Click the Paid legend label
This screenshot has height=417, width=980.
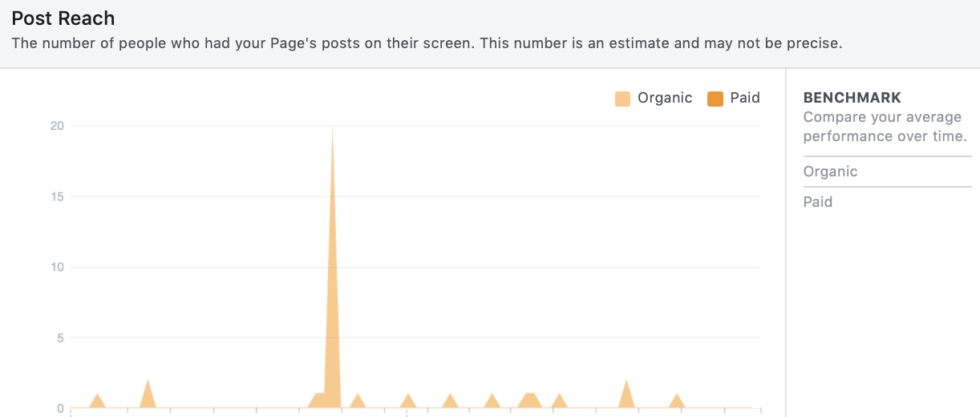click(745, 98)
